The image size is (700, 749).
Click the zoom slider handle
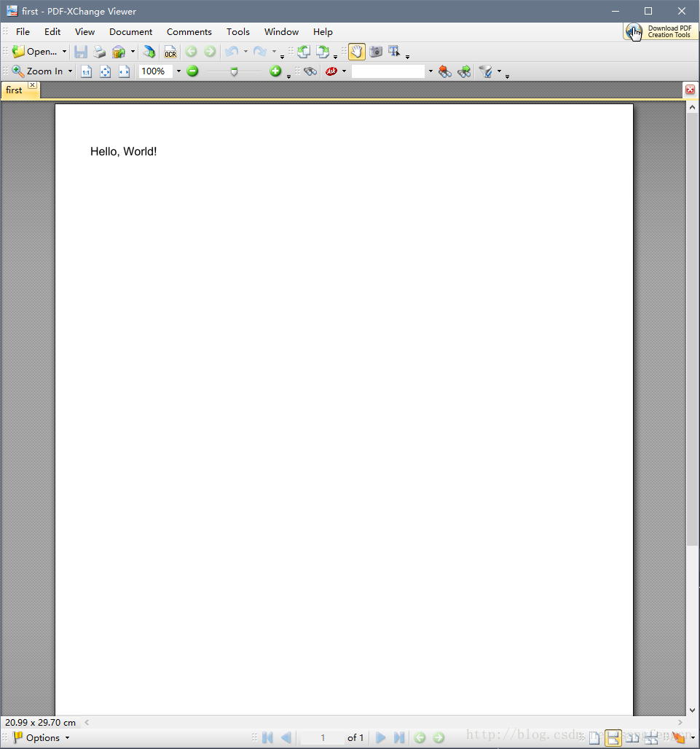coord(234,71)
